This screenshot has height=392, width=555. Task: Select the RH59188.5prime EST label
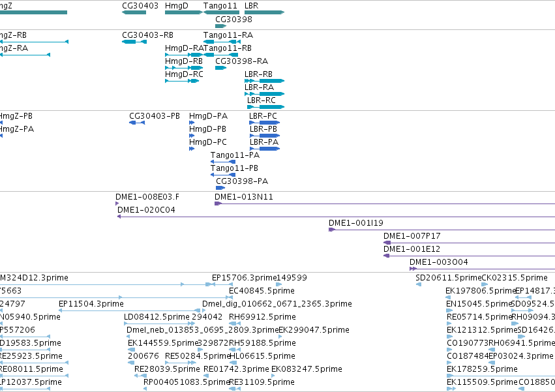click(262, 343)
